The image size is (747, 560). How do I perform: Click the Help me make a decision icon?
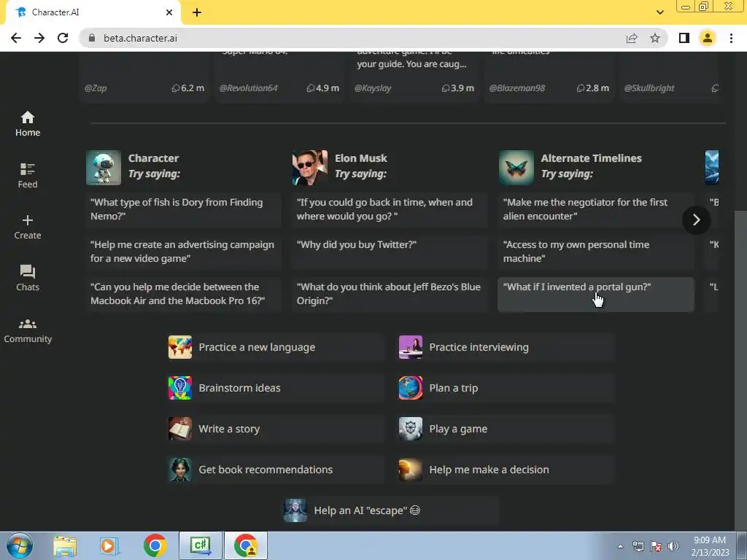click(x=411, y=470)
